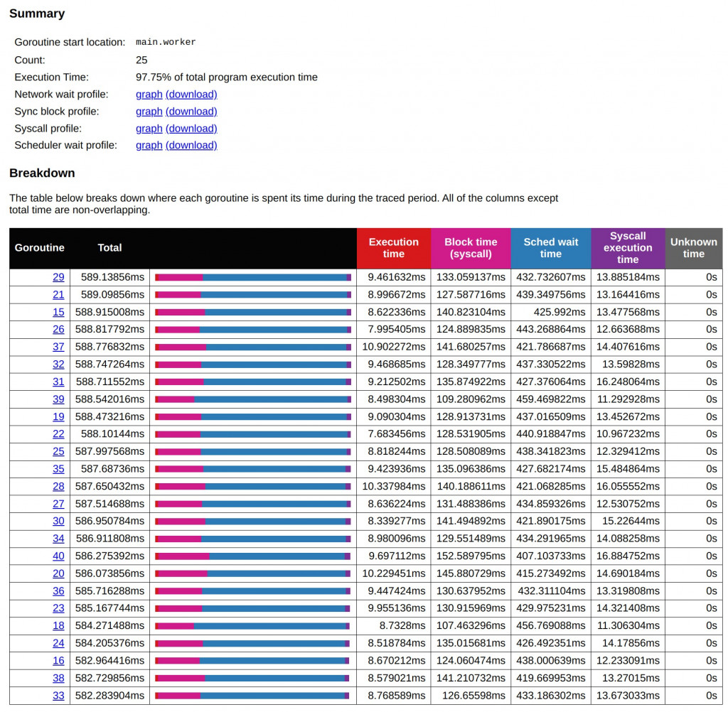This screenshot has width=728, height=712.
Task: Open goroutine 29 details
Action: (58, 277)
